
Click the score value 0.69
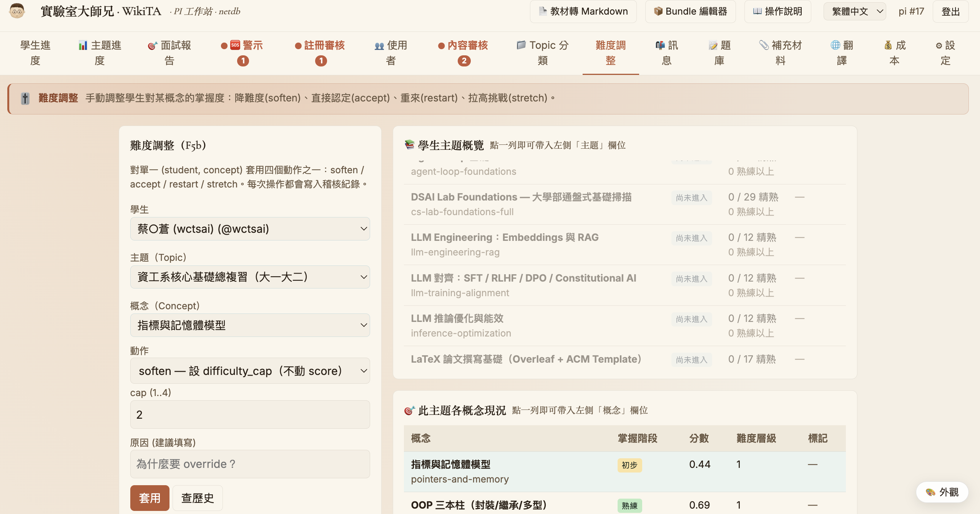tap(699, 505)
